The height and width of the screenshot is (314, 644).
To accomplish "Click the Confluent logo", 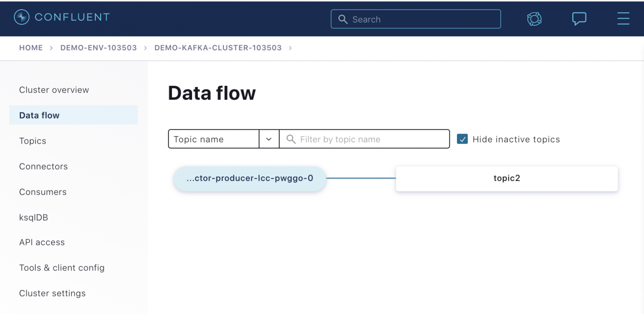I will 61,17.
